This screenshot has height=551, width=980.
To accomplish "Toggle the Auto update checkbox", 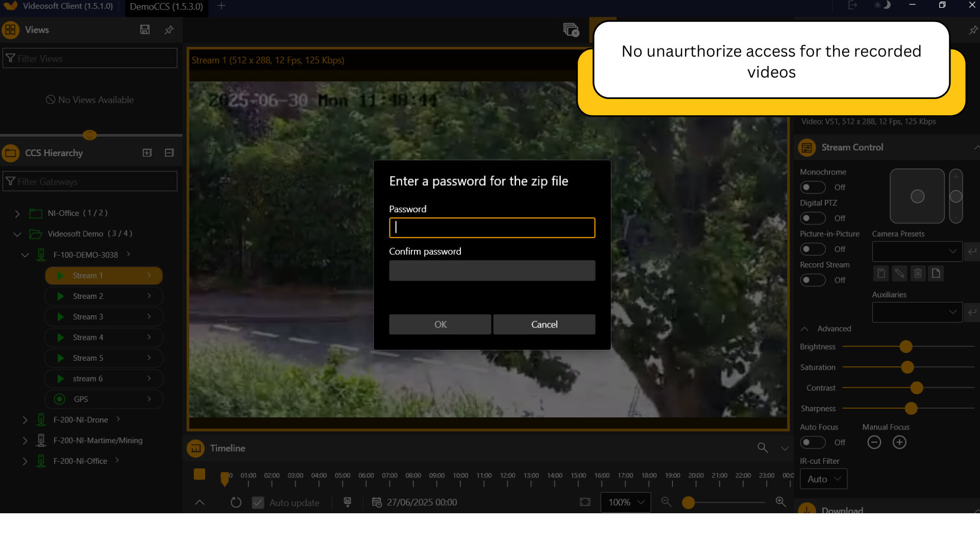I will tap(258, 503).
